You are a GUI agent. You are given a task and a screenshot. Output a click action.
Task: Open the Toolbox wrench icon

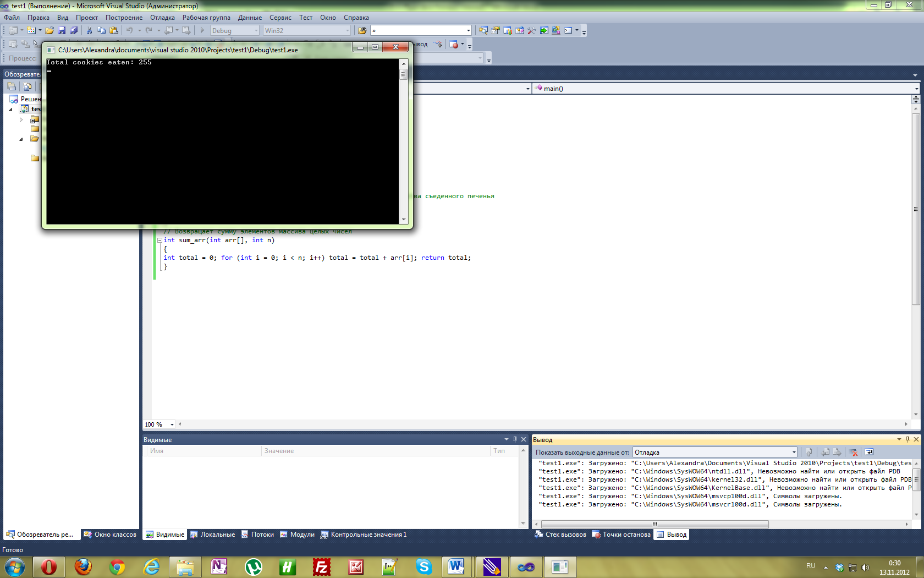(x=531, y=31)
